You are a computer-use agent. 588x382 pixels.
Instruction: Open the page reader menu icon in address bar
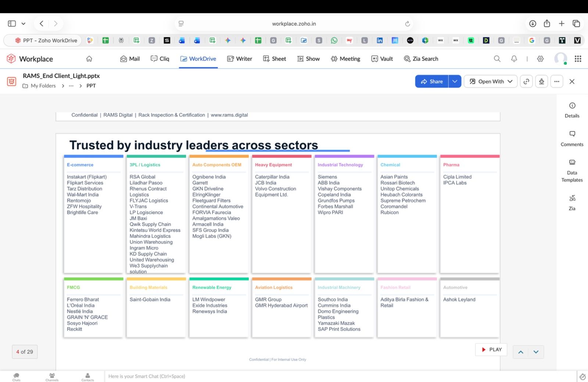[x=181, y=24]
